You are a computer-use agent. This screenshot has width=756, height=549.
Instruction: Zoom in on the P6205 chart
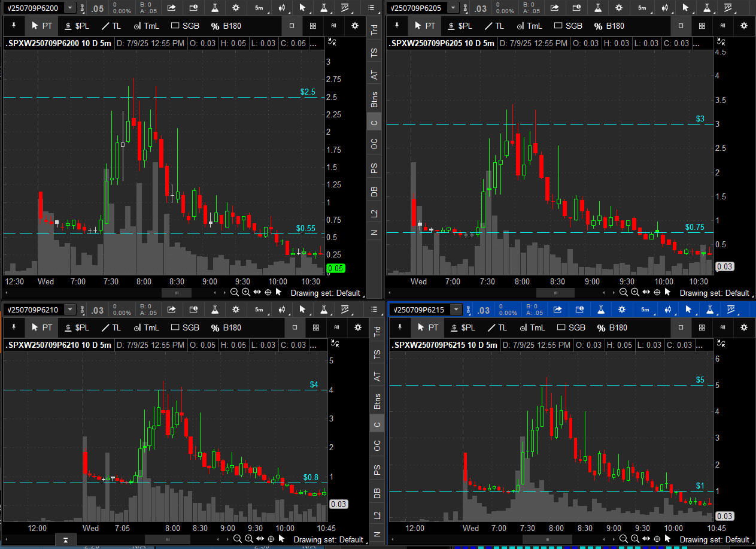pyautogui.click(x=634, y=292)
